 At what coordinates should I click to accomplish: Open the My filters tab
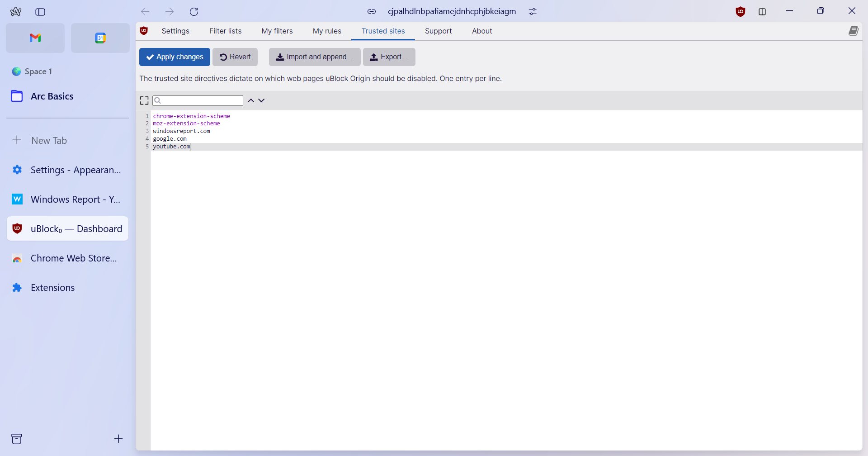point(277,31)
